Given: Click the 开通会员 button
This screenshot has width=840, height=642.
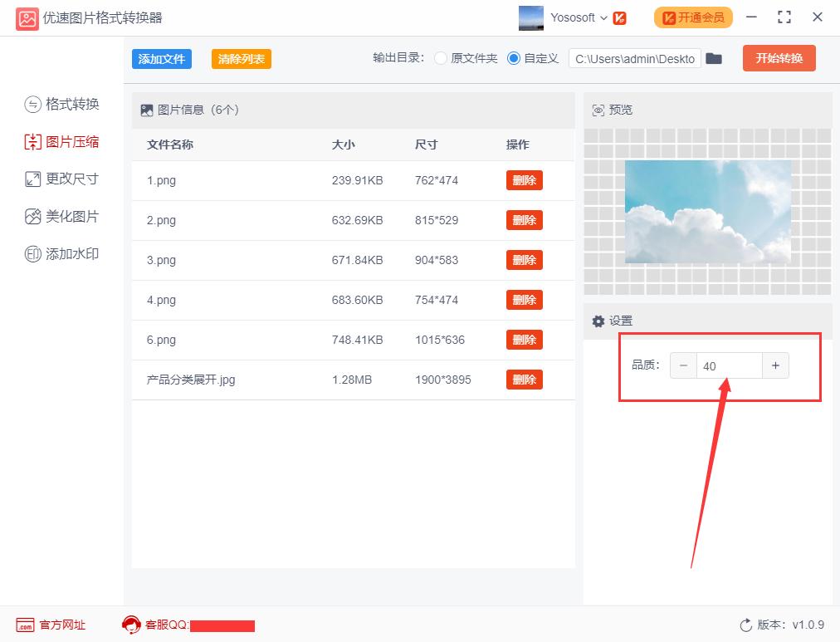Looking at the screenshot, I should 693,17.
